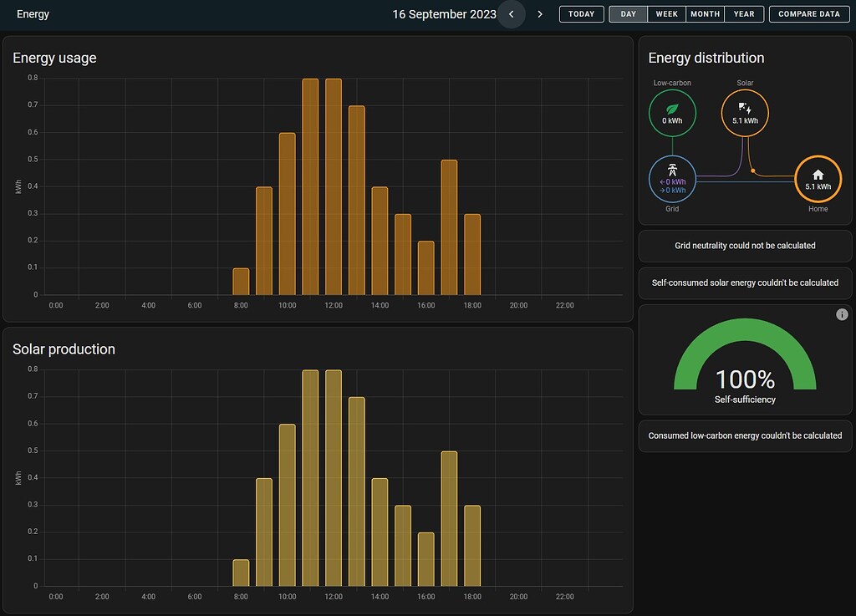Open the COMPARE DATA option

pos(809,14)
